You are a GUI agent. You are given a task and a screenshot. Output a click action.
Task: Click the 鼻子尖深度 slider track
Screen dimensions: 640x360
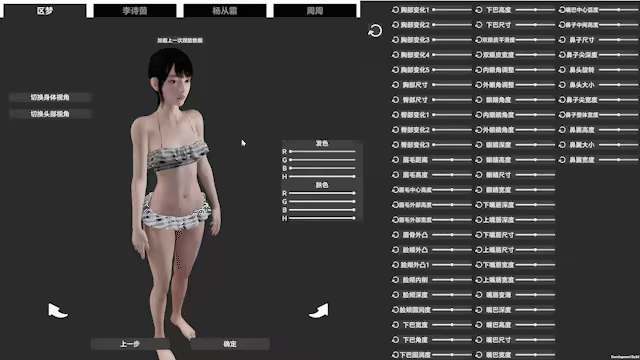(619, 55)
